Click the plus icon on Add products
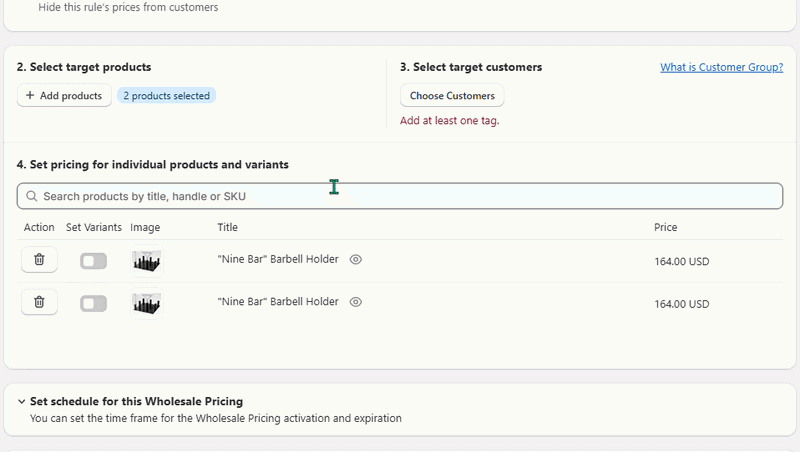The height and width of the screenshot is (452, 800). tap(30, 95)
